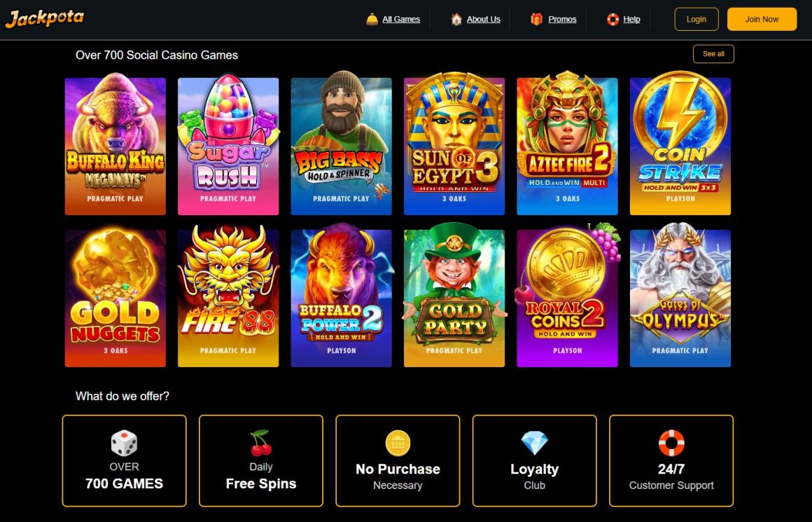The image size is (812, 522).
Task: Click the cherries icon for Daily Free Spins
Action: (260, 444)
